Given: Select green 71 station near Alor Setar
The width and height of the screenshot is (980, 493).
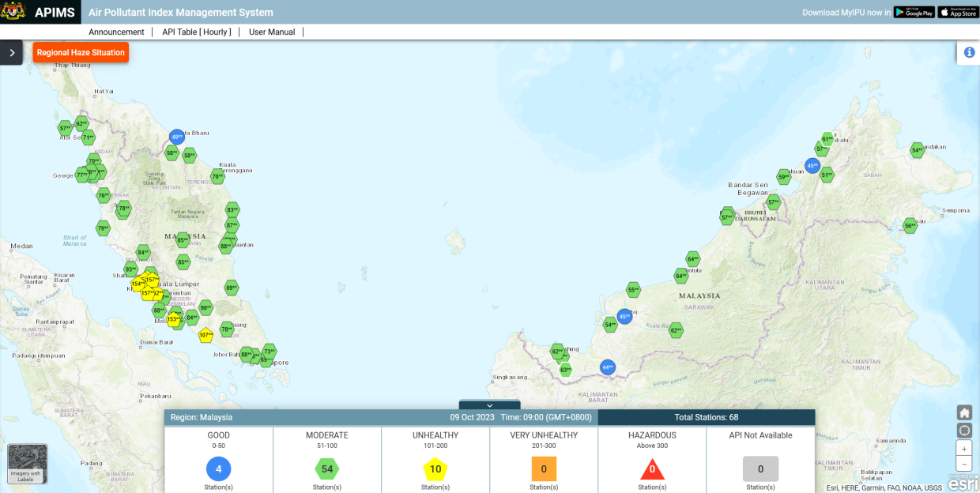Looking at the screenshot, I should click(x=88, y=137).
